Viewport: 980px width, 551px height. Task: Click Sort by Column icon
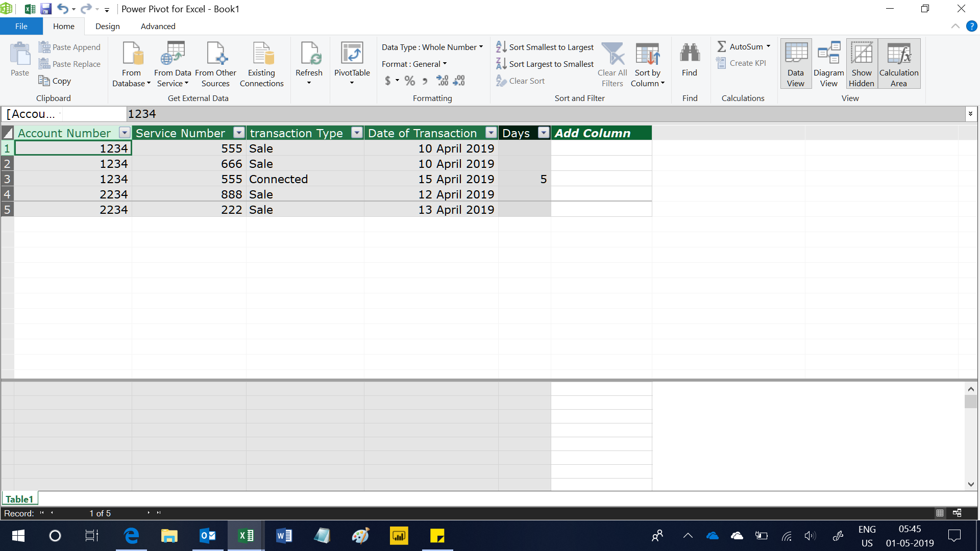point(648,54)
